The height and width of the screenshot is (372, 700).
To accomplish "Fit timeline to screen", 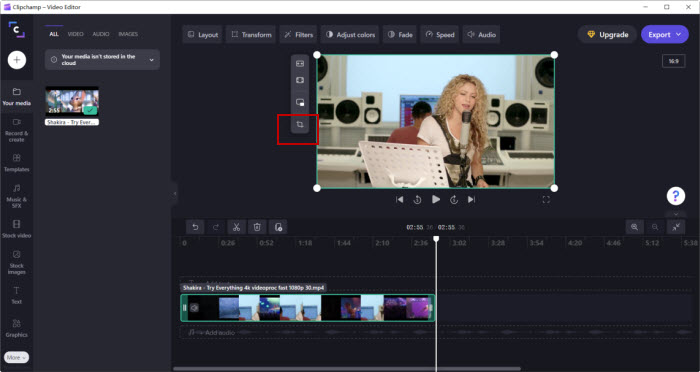I will (x=676, y=227).
